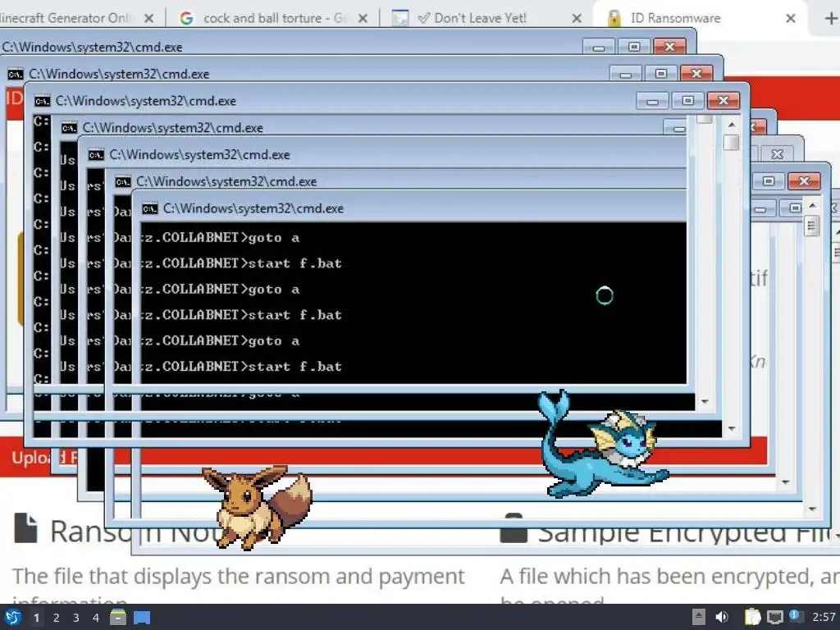Click the blue show-desktop taskbar icon
The width and height of the screenshot is (840, 630).
pos(142,618)
